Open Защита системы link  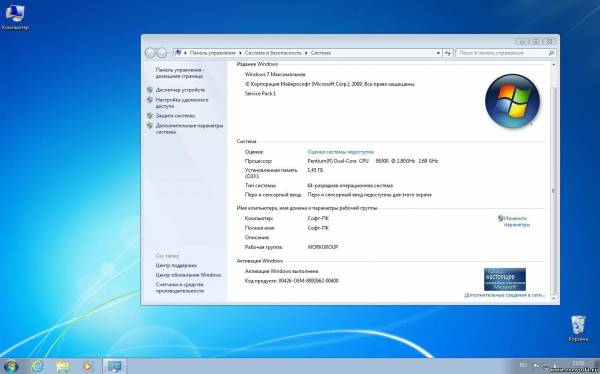point(175,116)
